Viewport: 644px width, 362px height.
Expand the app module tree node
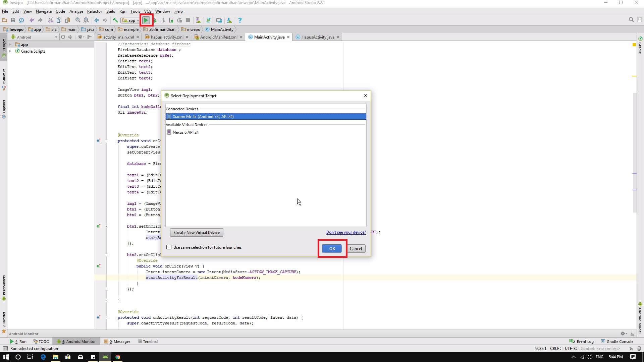(x=10, y=45)
